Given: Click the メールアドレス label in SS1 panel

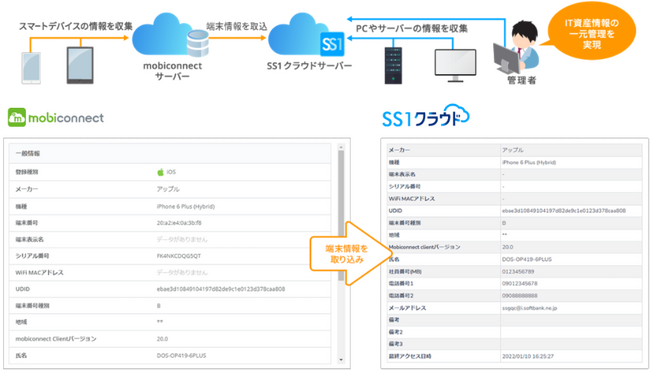Looking at the screenshot, I should (407, 308).
